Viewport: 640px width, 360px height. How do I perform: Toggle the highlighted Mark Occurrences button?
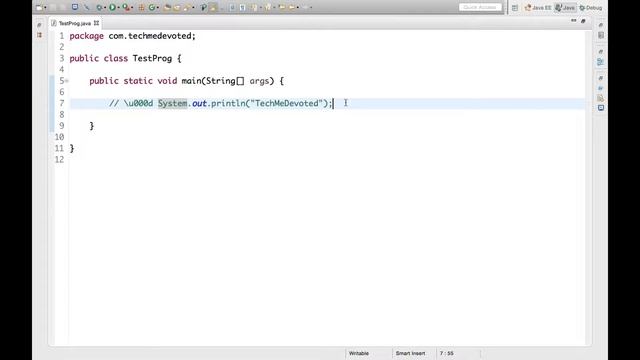pos(213,7)
